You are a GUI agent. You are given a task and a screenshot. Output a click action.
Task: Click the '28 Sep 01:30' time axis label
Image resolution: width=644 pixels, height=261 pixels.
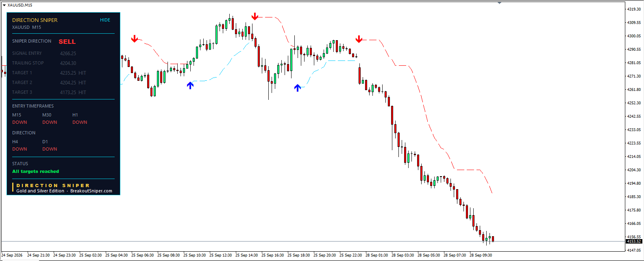pos(376,255)
